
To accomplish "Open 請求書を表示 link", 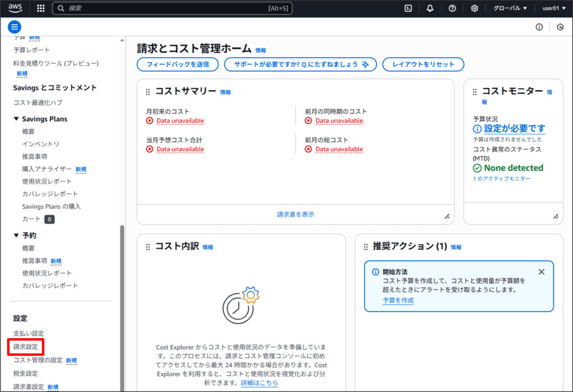I will pyautogui.click(x=295, y=214).
